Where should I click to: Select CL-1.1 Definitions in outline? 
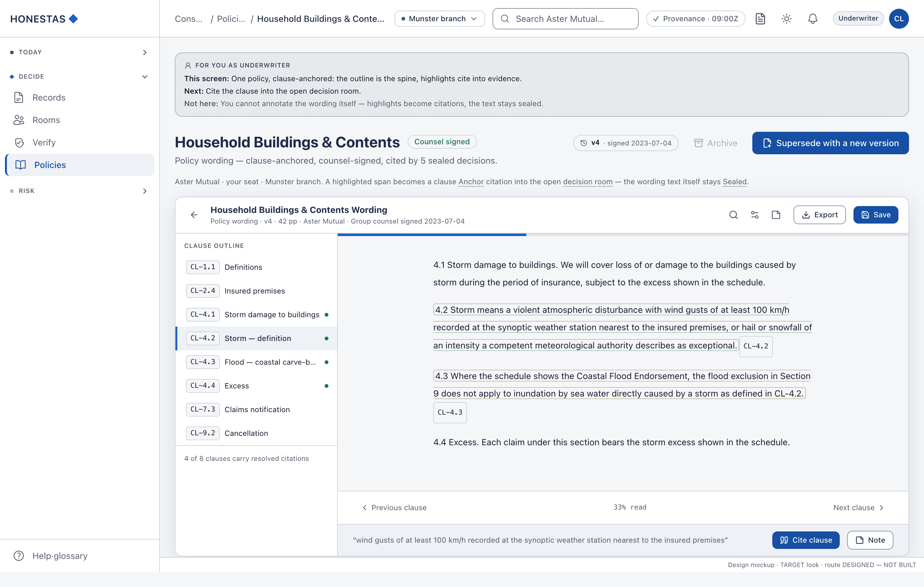click(256, 267)
